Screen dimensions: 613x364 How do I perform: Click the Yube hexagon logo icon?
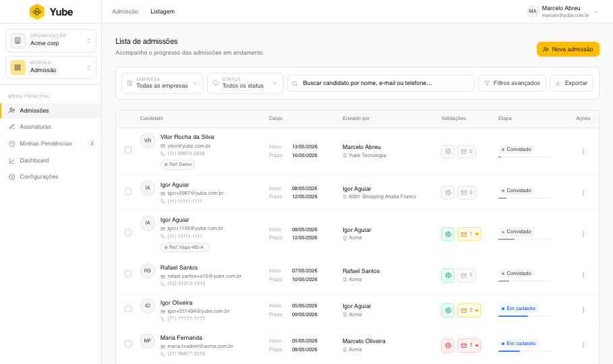point(37,11)
